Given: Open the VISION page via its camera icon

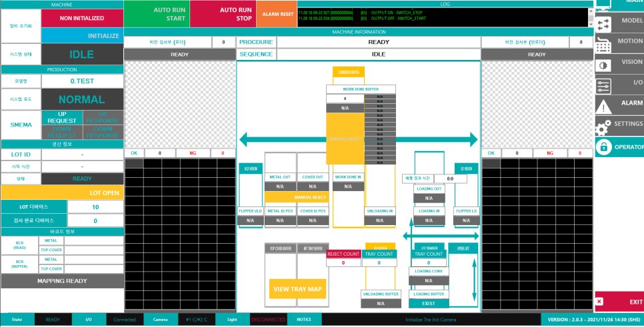Looking at the screenshot, I should pyautogui.click(x=603, y=66).
